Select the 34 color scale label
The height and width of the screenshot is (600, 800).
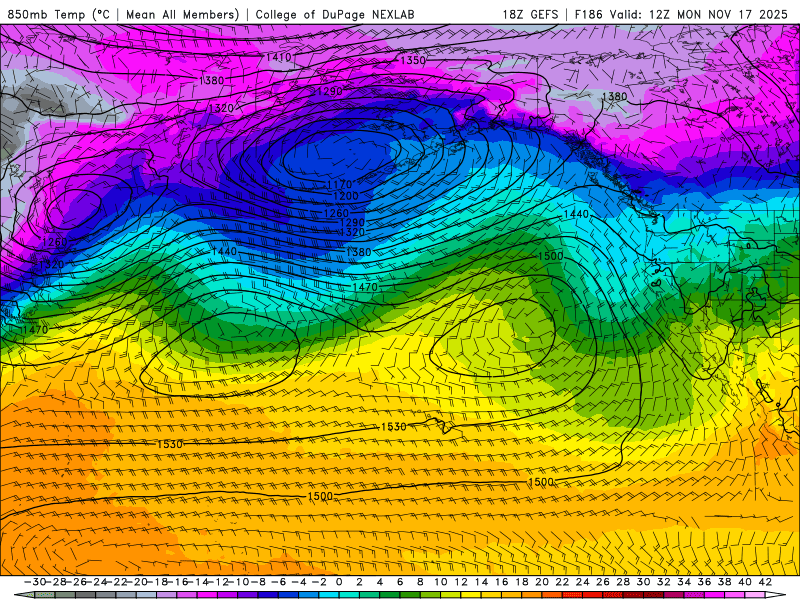click(684, 582)
